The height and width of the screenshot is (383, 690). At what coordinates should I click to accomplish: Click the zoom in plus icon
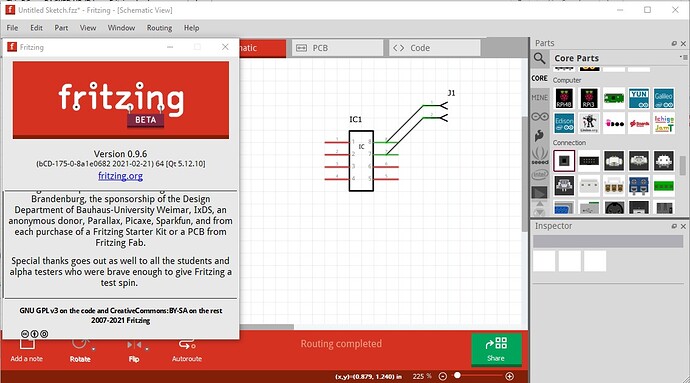pos(510,376)
